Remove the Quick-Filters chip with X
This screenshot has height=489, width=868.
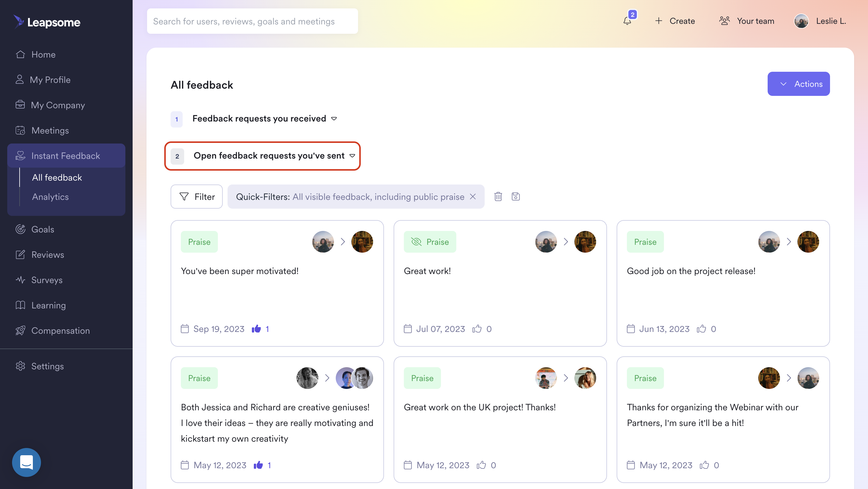pyautogui.click(x=473, y=197)
